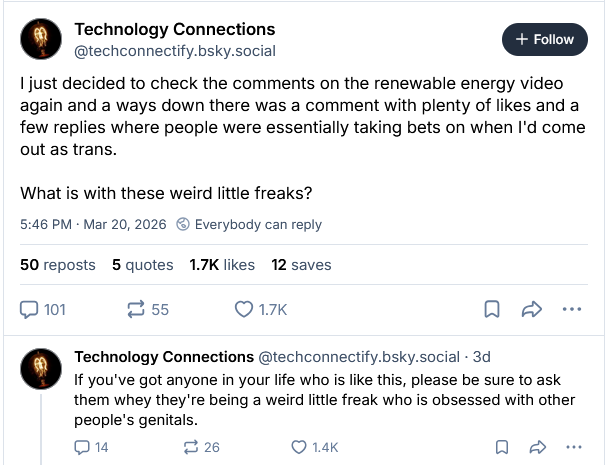Screen dimensions: 611x465
Task: Repost the follow-up post with 26 reposts
Action: (190, 447)
